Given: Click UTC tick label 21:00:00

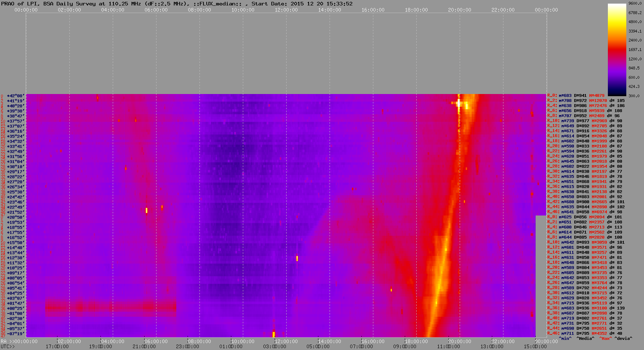Looking at the screenshot, I should pos(144,347).
